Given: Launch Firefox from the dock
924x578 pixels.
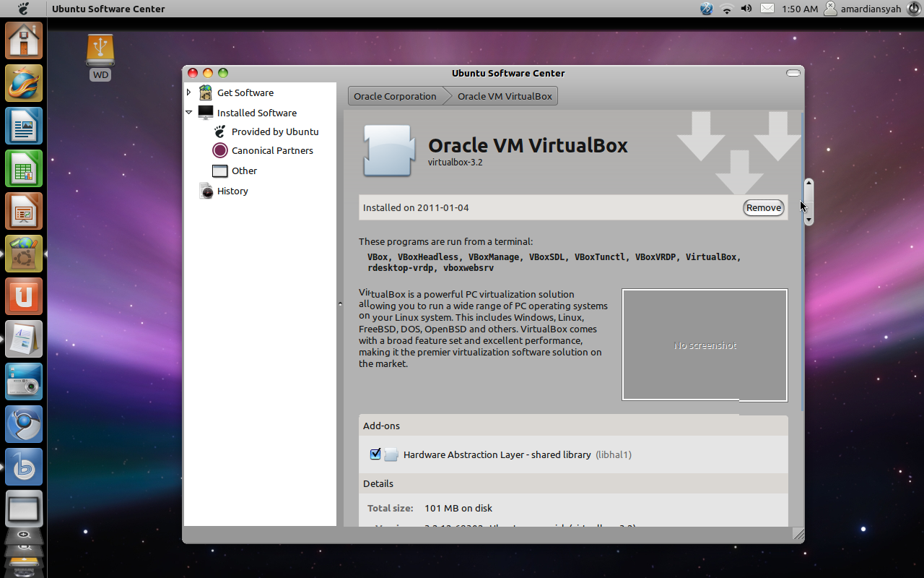Looking at the screenshot, I should click(24, 83).
